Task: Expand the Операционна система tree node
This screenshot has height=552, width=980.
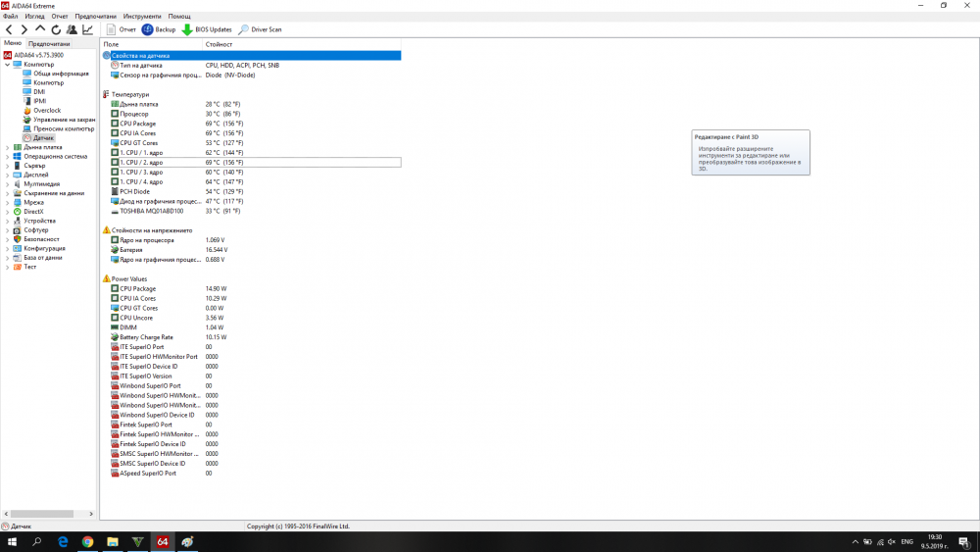Action: [x=8, y=156]
